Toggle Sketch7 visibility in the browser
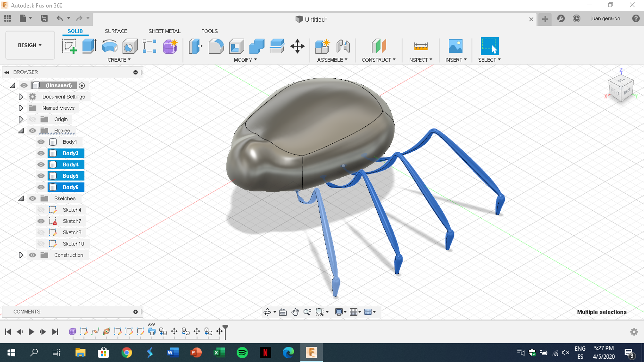Viewport: 644px width, 362px height. coord(42,221)
